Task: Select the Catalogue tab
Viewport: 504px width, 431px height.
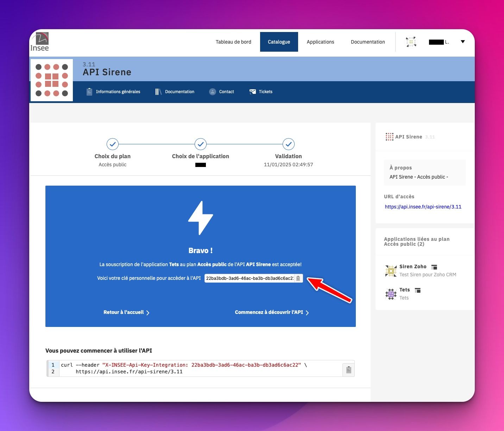Action: coord(279,42)
